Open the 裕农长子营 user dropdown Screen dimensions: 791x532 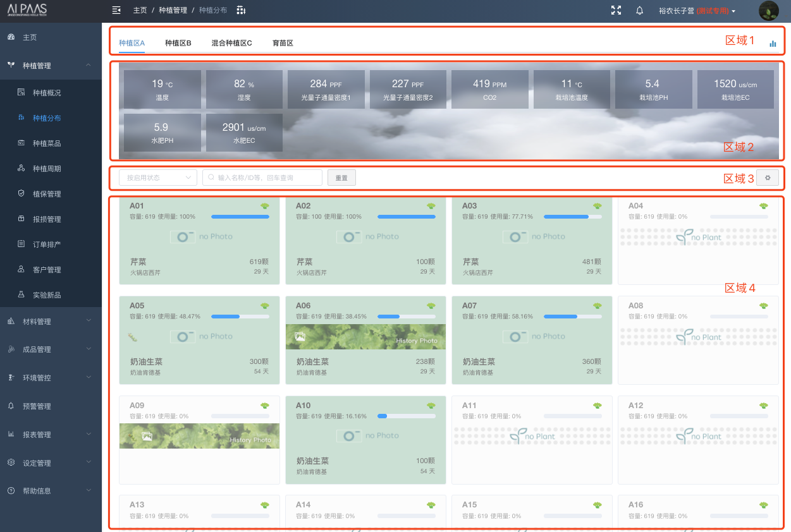(697, 11)
